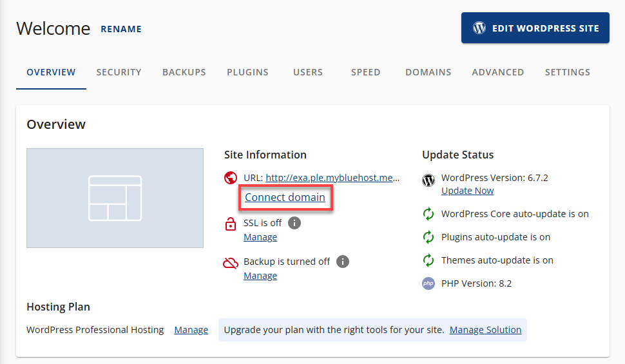Click the WordPress logo beside WordPress Version
Screen dimensions: 625x364
(428, 180)
